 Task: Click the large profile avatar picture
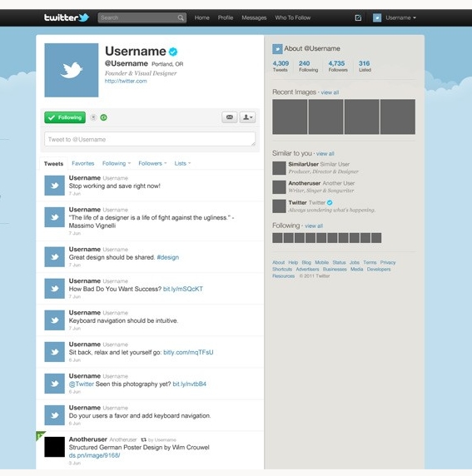[x=72, y=70]
